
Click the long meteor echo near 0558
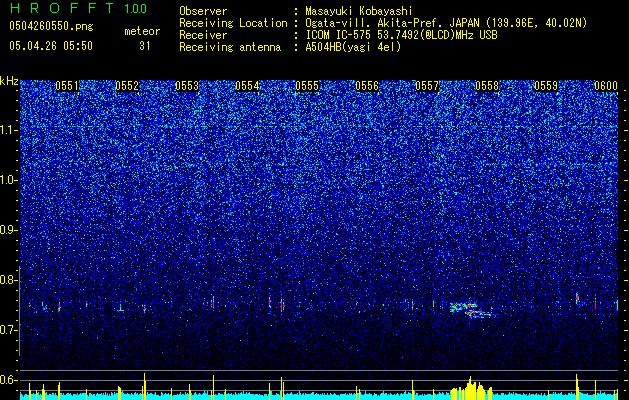[x=472, y=309]
